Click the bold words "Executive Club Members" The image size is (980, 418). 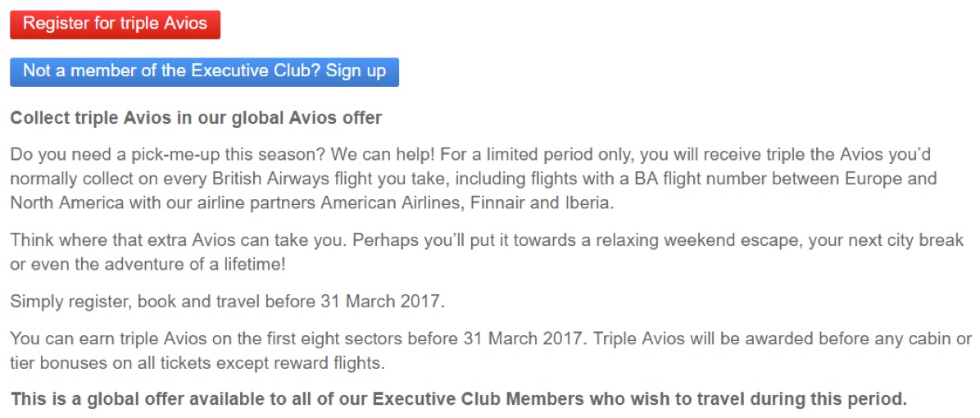coord(479,400)
